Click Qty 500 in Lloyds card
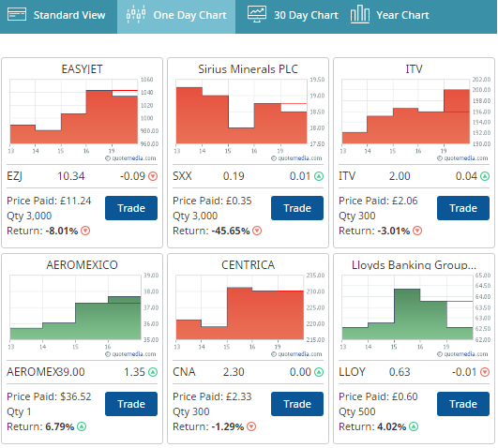498x448 pixels. tap(357, 411)
